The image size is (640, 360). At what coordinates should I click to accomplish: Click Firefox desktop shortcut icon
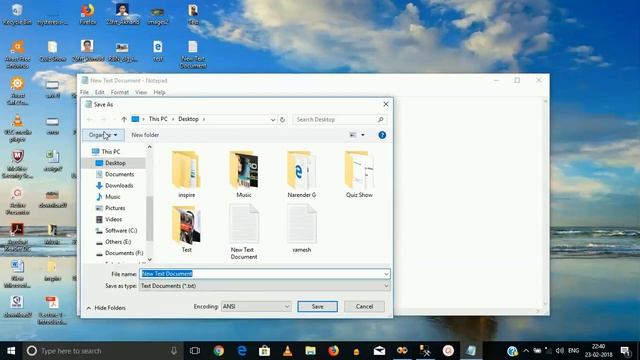[88, 14]
